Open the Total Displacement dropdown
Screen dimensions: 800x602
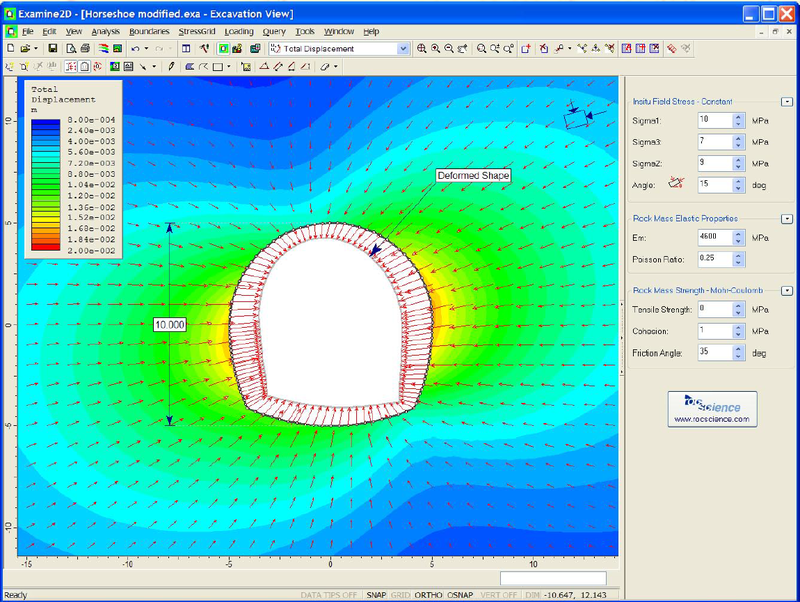[403, 48]
